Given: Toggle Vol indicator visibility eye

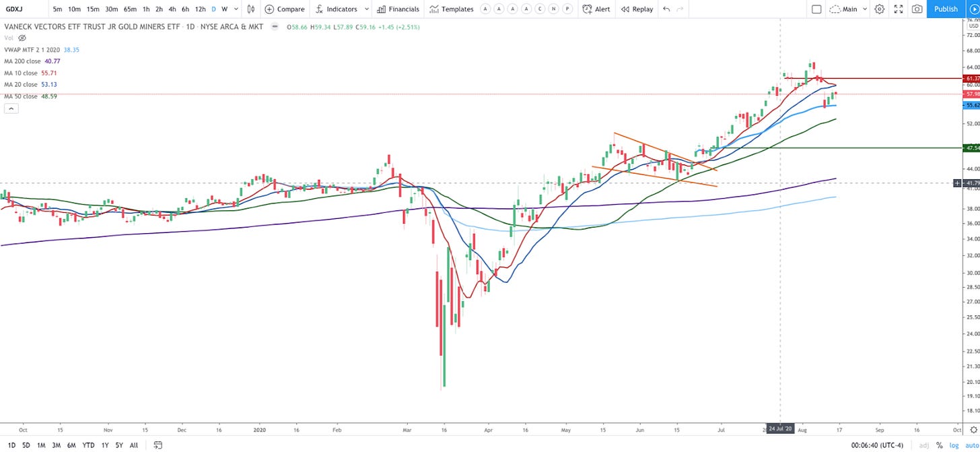Looking at the screenshot, I should point(22,38).
